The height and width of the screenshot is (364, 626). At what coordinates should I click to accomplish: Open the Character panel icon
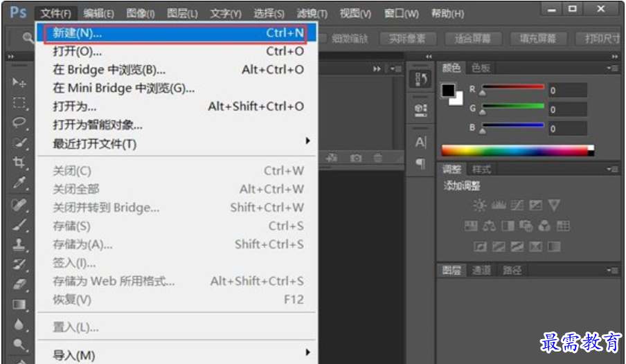pyautogui.click(x=421, y=142)
